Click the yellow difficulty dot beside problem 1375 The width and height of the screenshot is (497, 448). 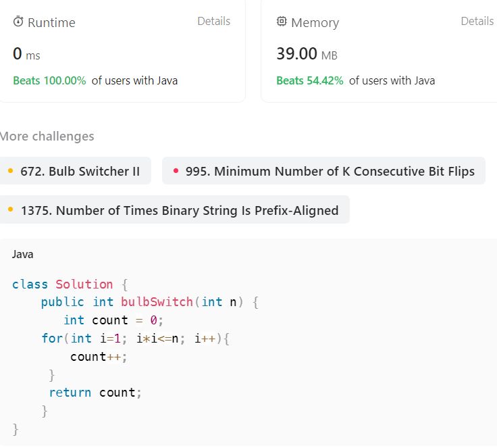click(11, 210)
